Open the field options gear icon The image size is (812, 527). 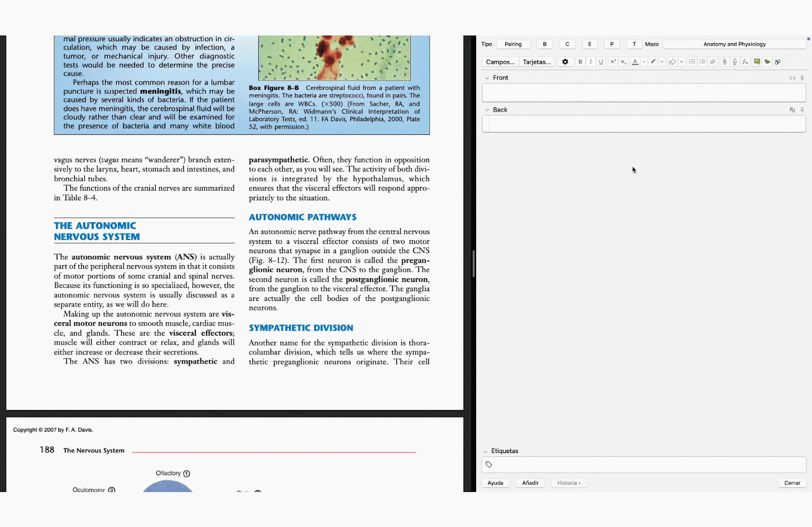[564, 62]
